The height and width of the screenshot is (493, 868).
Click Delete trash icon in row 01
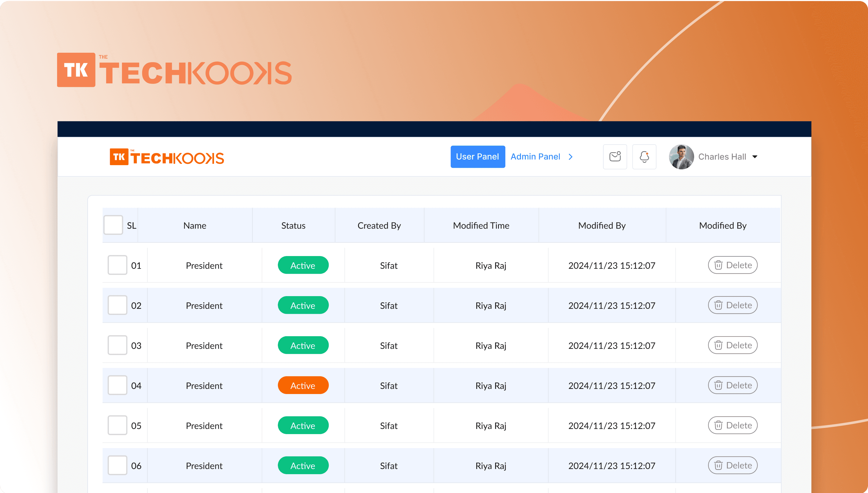718,265
